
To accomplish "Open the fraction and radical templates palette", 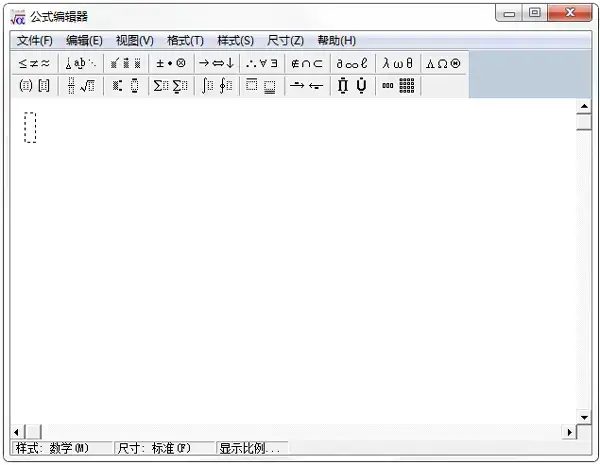I will pos(80,86).
